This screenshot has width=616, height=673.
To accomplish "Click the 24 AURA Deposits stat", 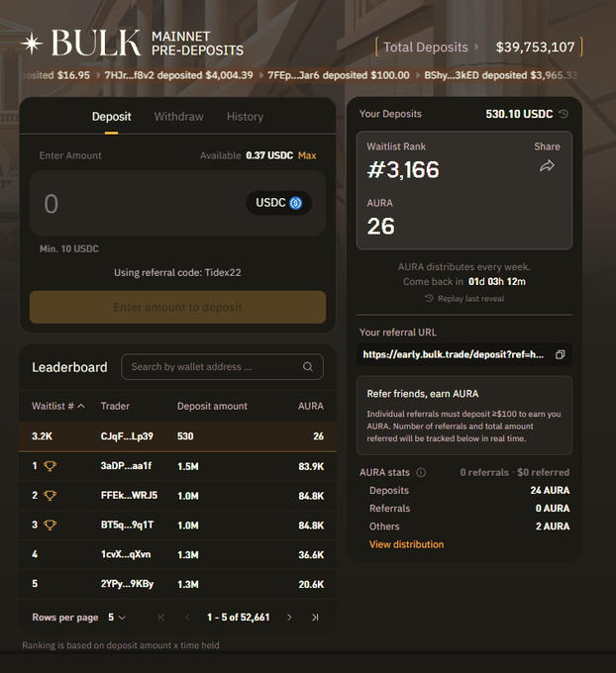I will 550,490.
